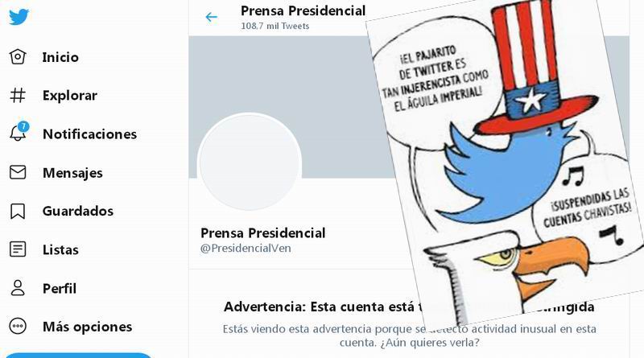Open Inicio home icon

point(18,56)
